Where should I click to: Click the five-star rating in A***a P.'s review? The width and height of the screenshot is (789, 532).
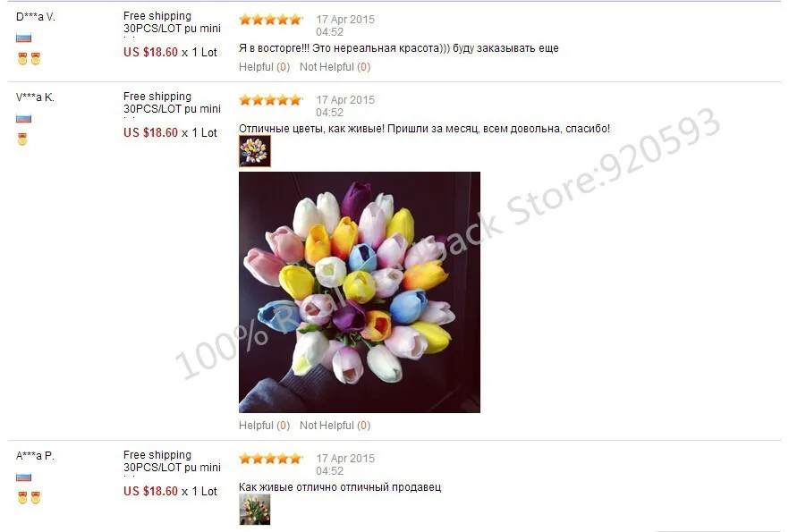(x=270, y=458)
